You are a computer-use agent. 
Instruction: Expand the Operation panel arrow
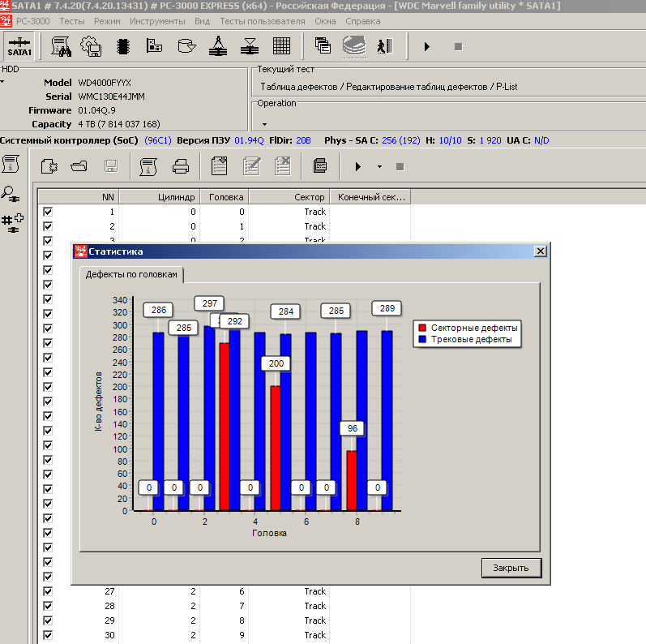[264, 124]
